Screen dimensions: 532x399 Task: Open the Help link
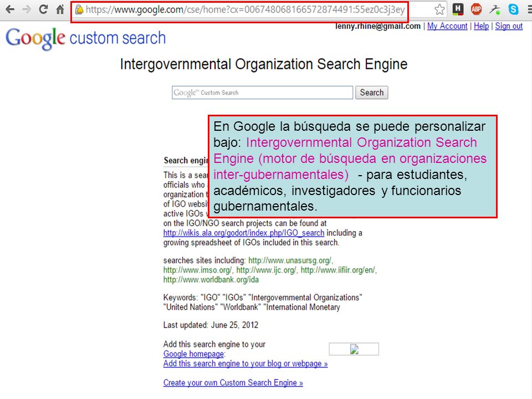481,26
